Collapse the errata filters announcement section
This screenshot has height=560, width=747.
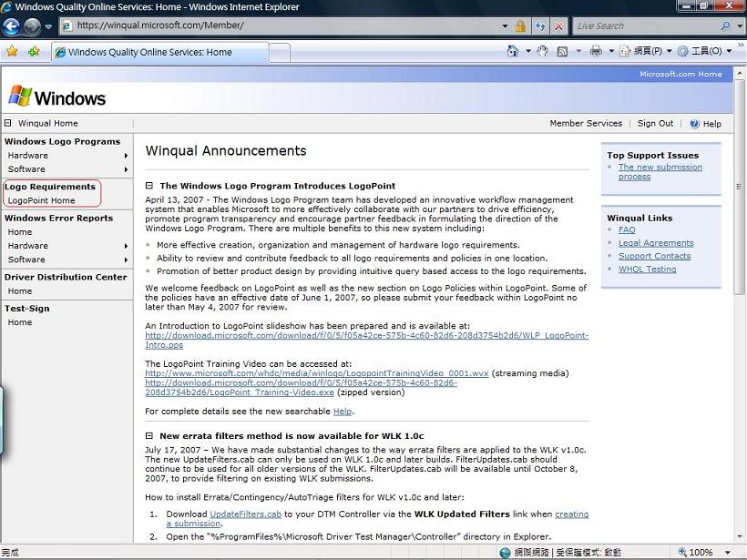149,436
